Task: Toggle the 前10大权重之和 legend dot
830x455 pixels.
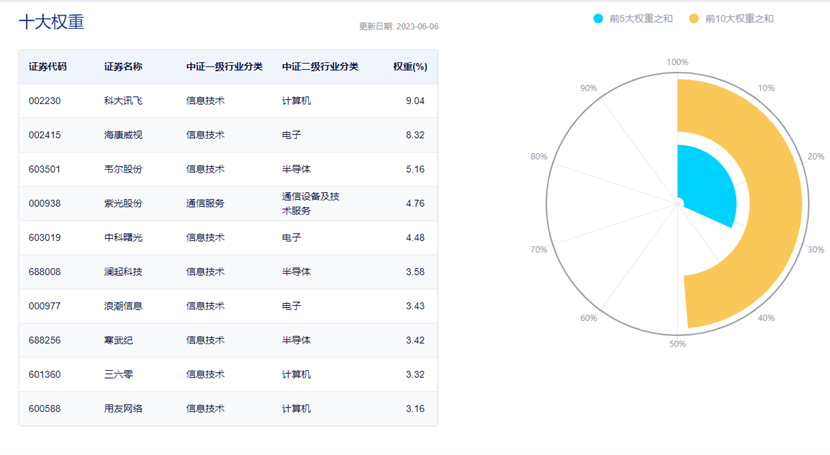Action: click(x=694, y=19)
